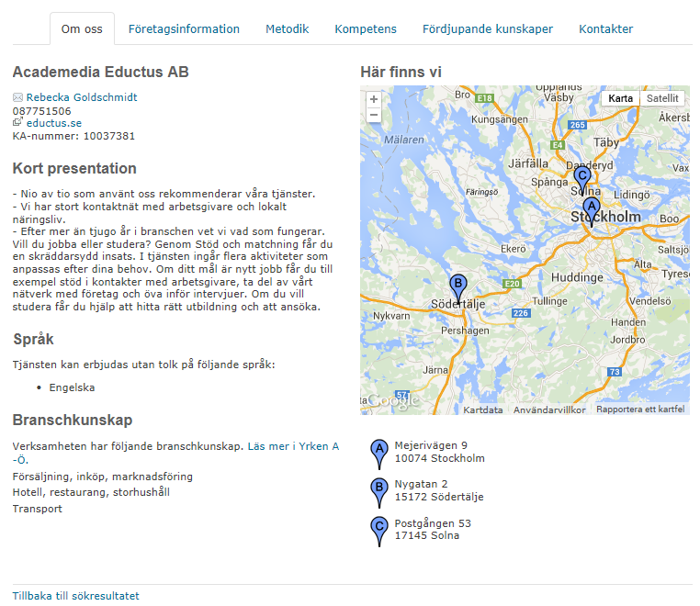Open the Metodik tab

pyautogui.click(x=287, y=29)
